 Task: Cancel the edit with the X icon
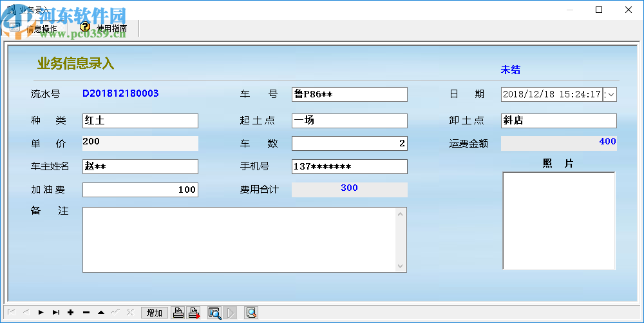coord(131,313)
